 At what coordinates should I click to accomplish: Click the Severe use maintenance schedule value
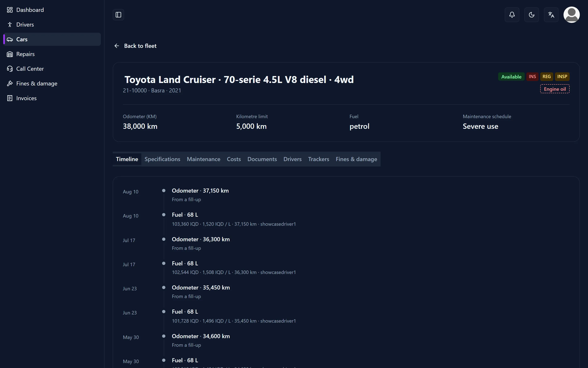pos(480,126)
